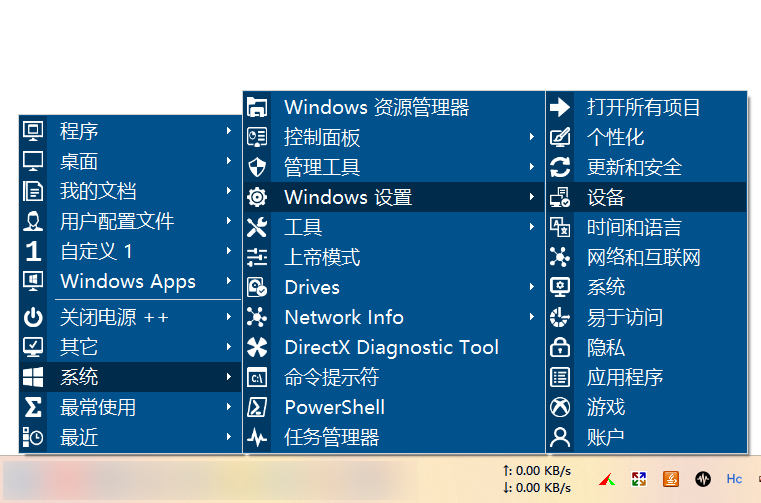Click the 管理工具 shield icon
The height and width of the screenshot is (503, 761).
tap(257, 167)
